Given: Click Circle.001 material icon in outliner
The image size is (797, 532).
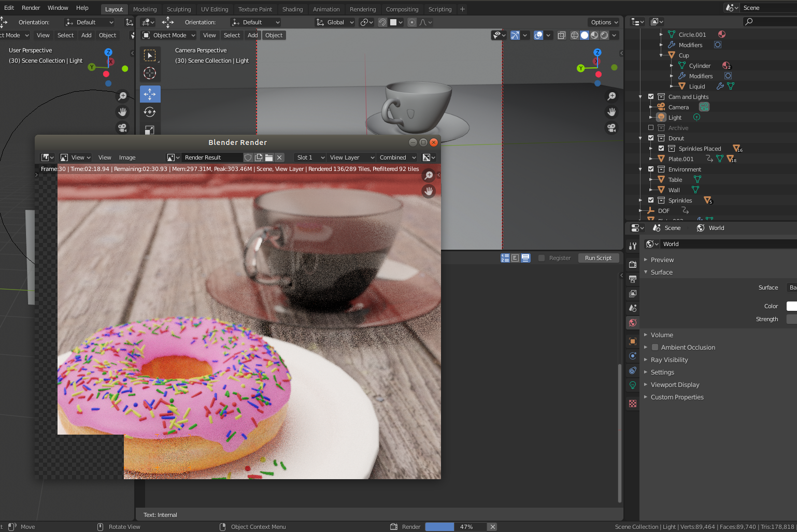Looking at the screenshot, I should coord(721,34).
